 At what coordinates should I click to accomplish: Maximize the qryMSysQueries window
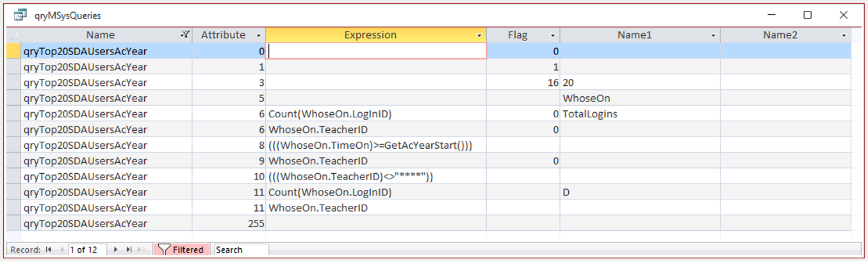(808, 15)
